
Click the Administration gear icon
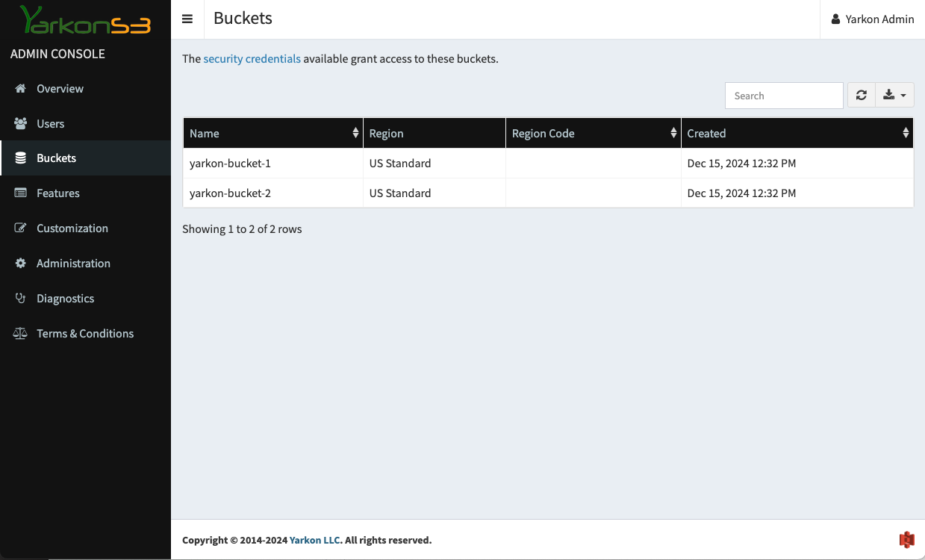point(21,264)
